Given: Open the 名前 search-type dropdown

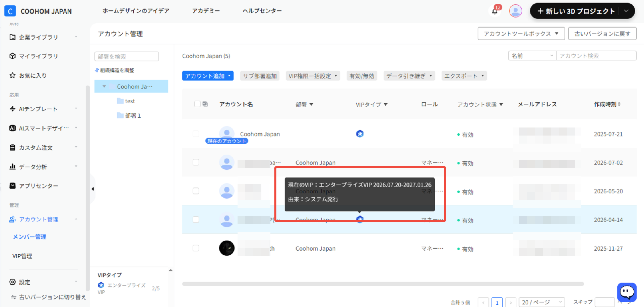Looking at the screenshot, I should click(x=532, y=56).
